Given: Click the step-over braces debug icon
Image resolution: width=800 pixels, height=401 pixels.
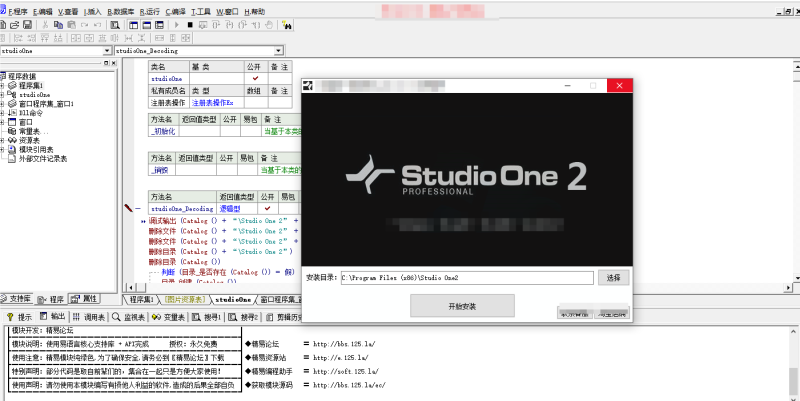Looking at the screenshot, I should 216,24.
